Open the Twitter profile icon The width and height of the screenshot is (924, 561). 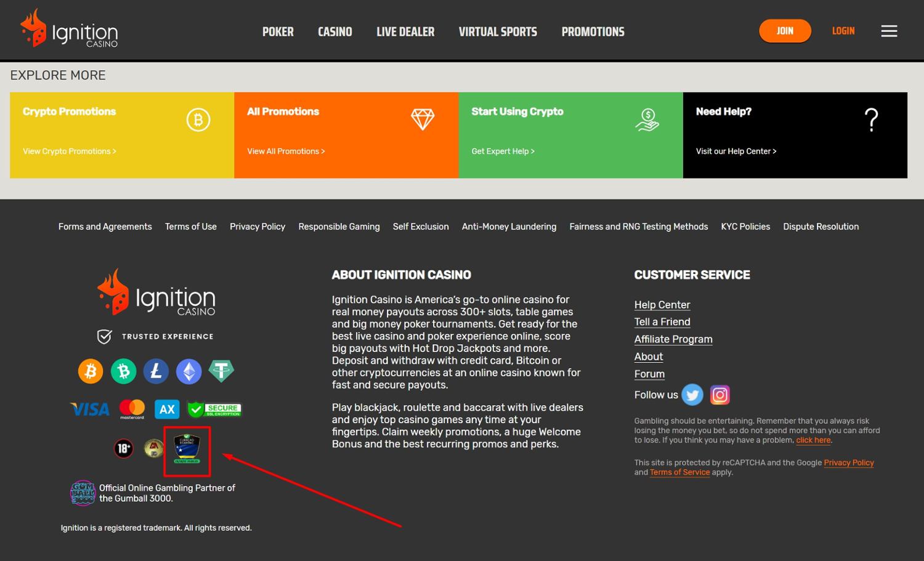[x=692, y=395]
